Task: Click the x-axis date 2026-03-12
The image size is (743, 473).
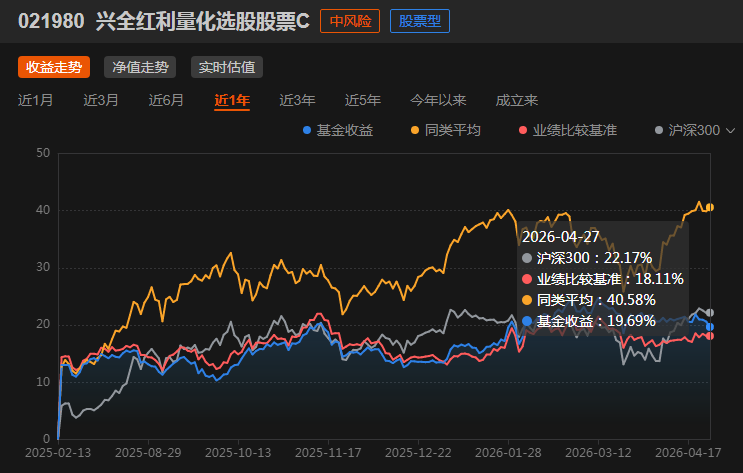Action: click(x=598, y=453)
